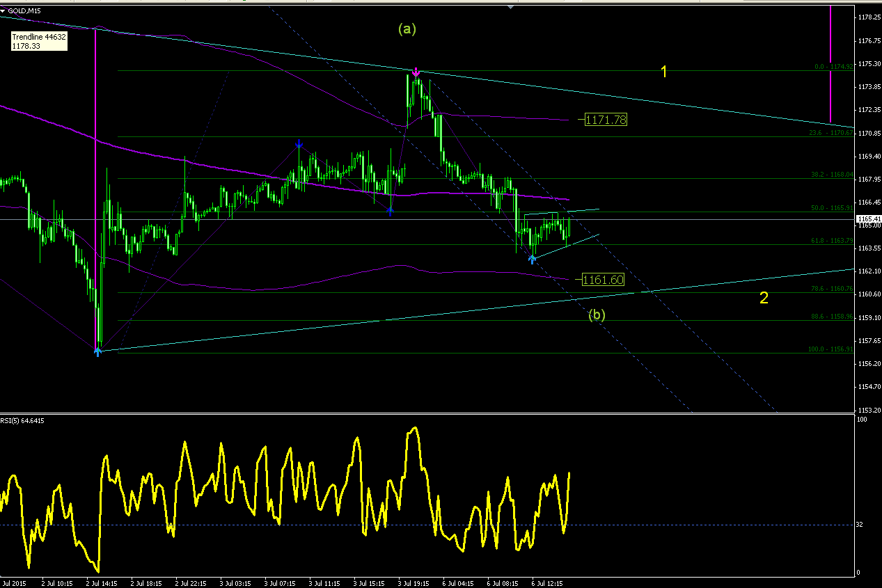Open the GOLD,M15 chart title triangle
This screenshot has width=882, height=588.
(3, 10)
